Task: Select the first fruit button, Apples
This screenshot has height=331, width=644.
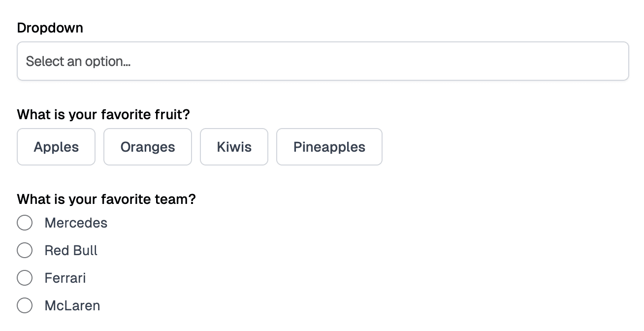Action: click(56, 146)
